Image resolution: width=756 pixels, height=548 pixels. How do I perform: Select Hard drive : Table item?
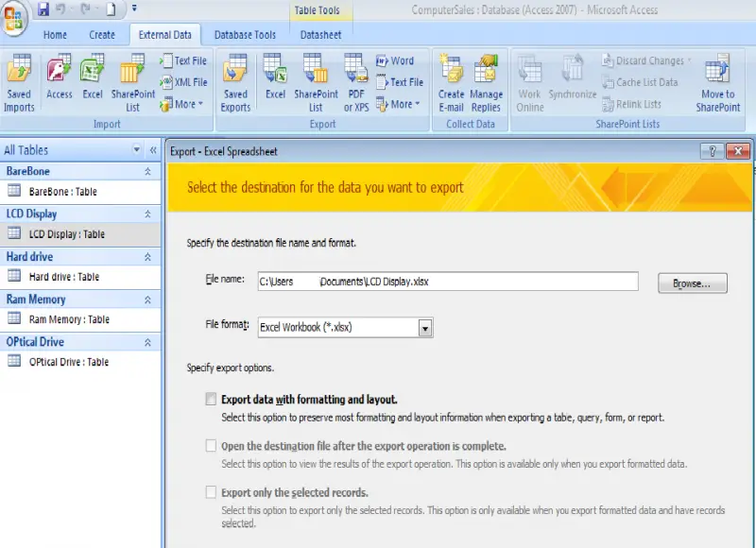80,277
